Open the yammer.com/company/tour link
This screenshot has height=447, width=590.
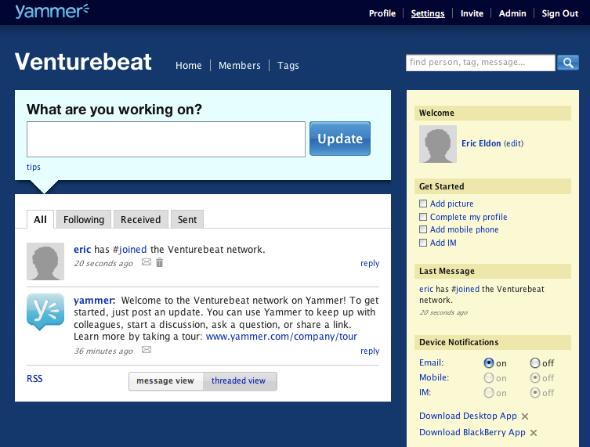pos(281,336)
